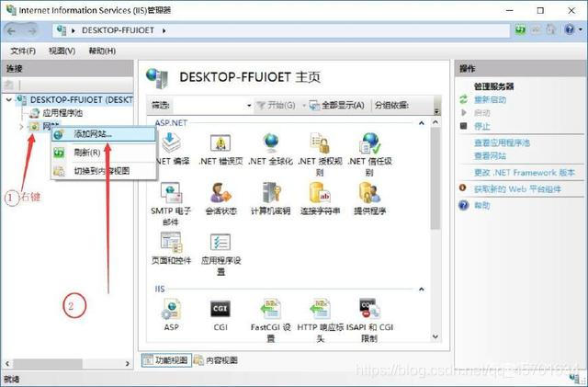
Task: Open the 会话状态 icon
Action: coord(220,192)
